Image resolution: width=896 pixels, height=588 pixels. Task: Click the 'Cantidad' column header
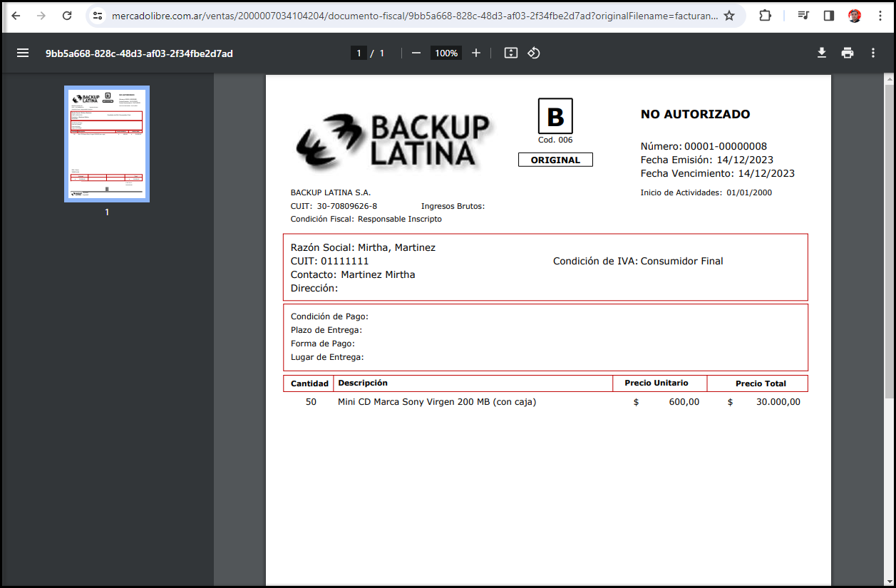pos(309,383)
